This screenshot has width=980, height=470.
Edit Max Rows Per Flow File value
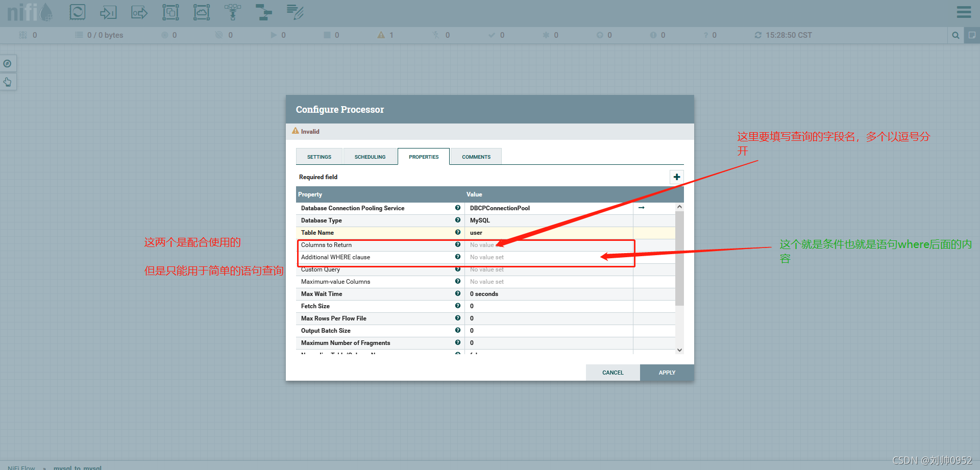[549, 318]
